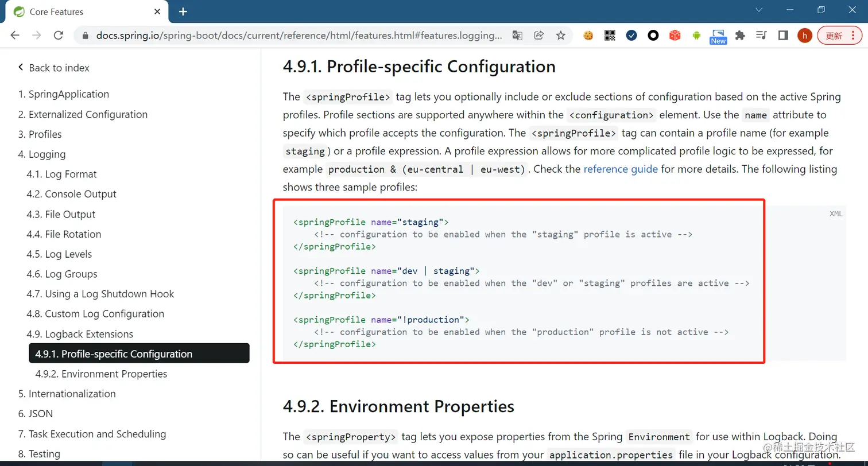Viewport: 868px width, 466px height.
Task: Open the Google Translate page icon
Action: 517,36
